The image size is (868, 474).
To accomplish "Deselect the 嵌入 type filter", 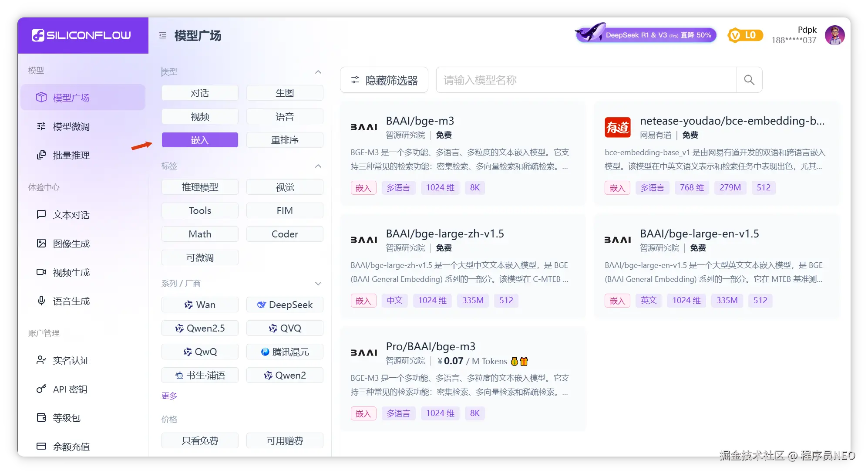I will click(x=200, y=140).
